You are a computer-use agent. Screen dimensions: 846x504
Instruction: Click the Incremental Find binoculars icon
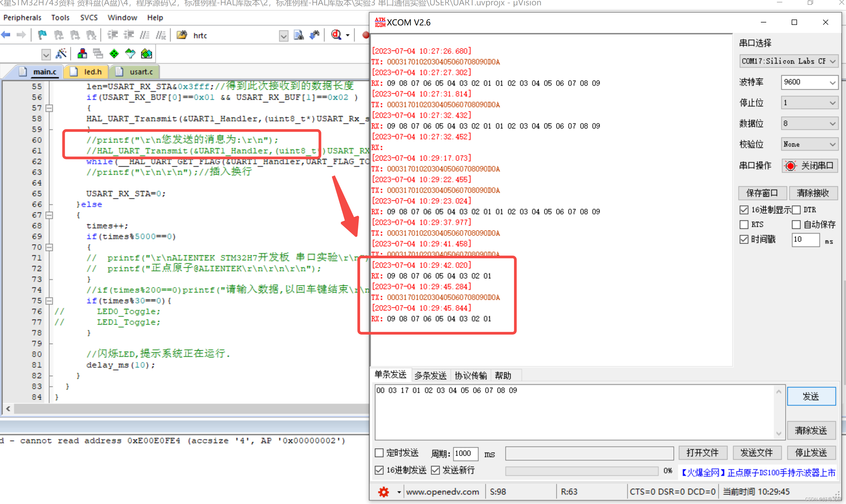pyautogui.click(x=315, y=35)
